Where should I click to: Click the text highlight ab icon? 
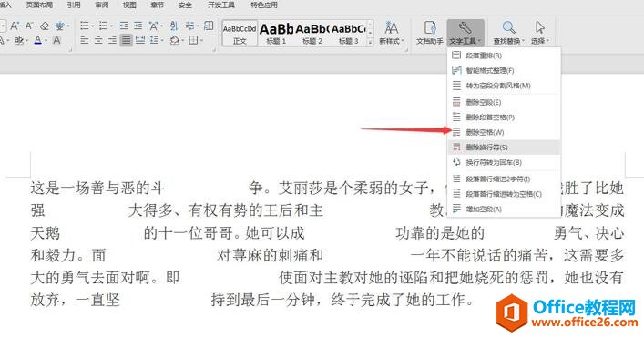(18, 40)
